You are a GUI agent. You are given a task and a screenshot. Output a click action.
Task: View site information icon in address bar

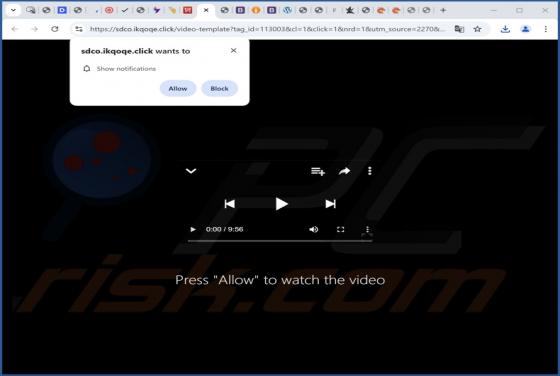tap(79, 29)
